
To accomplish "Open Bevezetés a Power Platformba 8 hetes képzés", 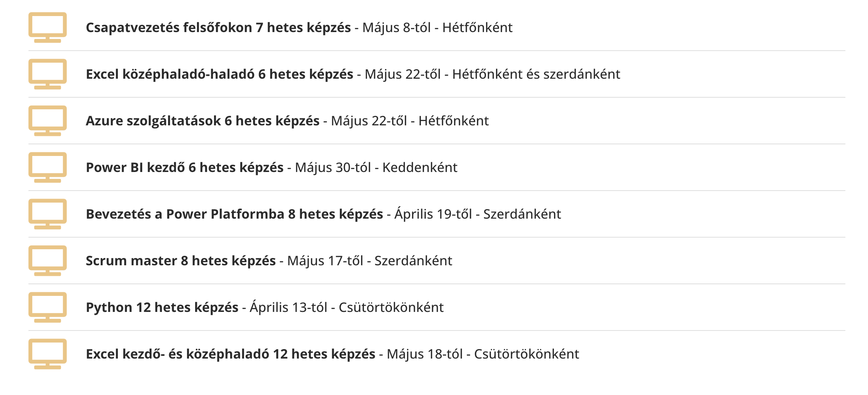I will pos(234,214).
